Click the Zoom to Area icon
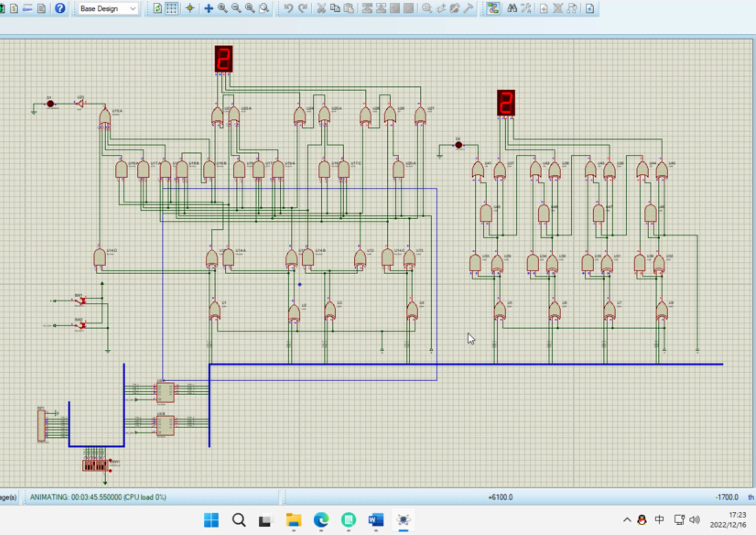 click(x=264, y=8)
